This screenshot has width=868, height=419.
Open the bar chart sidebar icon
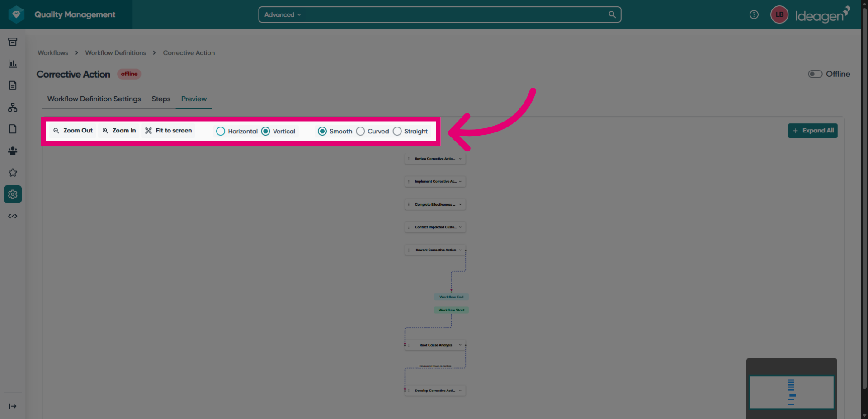13,64
